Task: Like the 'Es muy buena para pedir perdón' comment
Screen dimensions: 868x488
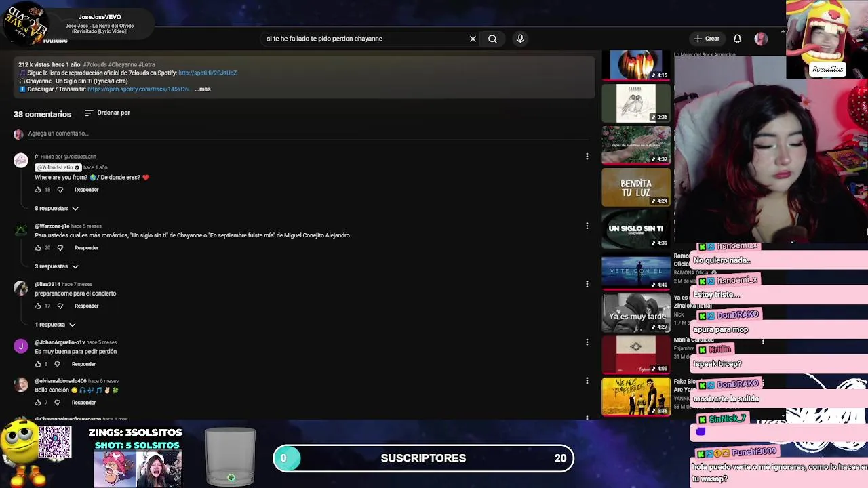Action: pos(38,365)
